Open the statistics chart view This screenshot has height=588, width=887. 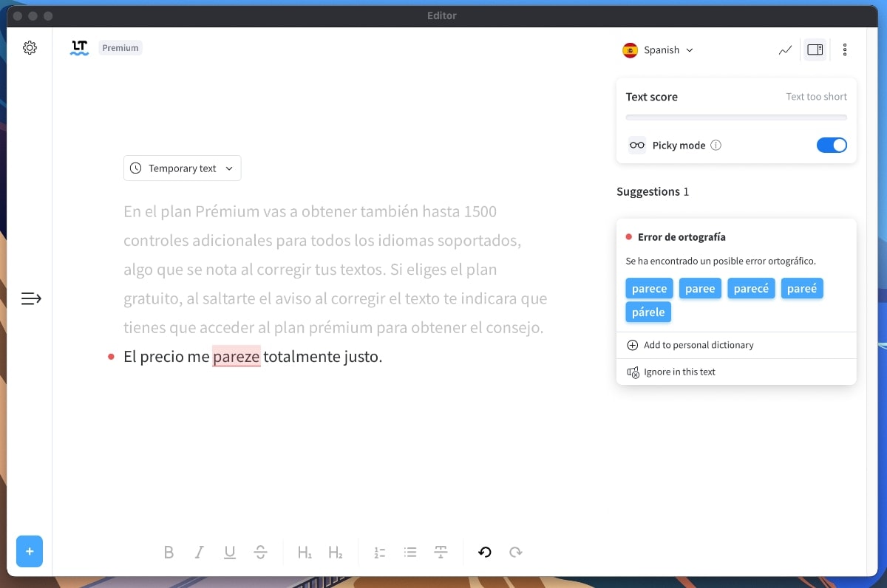tap(785, 49)
